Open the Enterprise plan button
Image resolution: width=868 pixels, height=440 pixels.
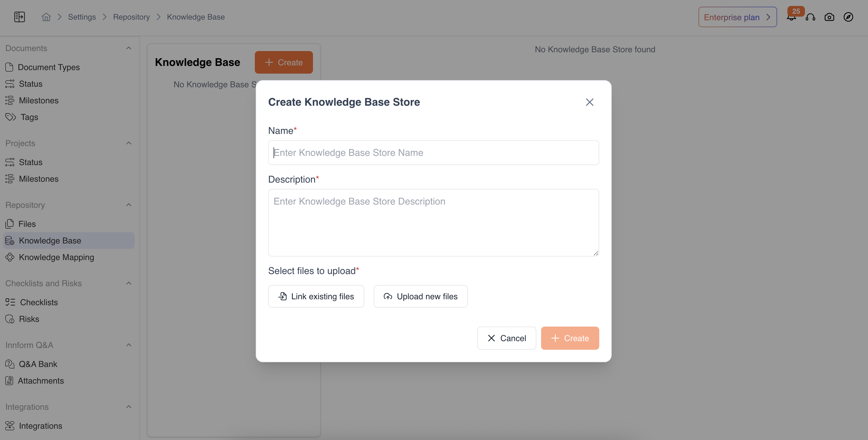[737, 17]
